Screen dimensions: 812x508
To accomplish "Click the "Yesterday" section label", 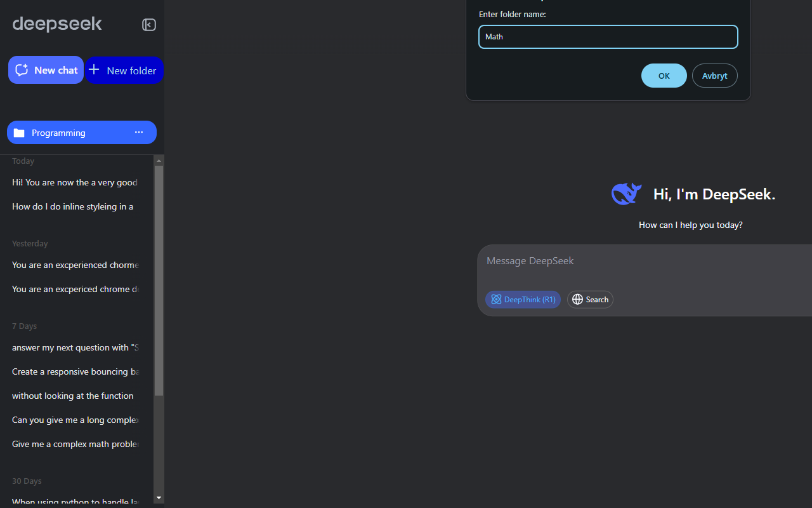I will [x=30, y=244].
